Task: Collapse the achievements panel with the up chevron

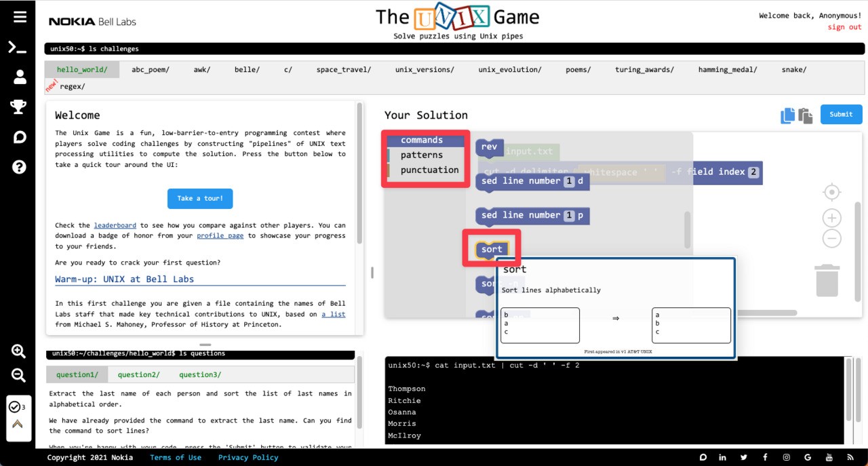Action: (x=18, y=423)
